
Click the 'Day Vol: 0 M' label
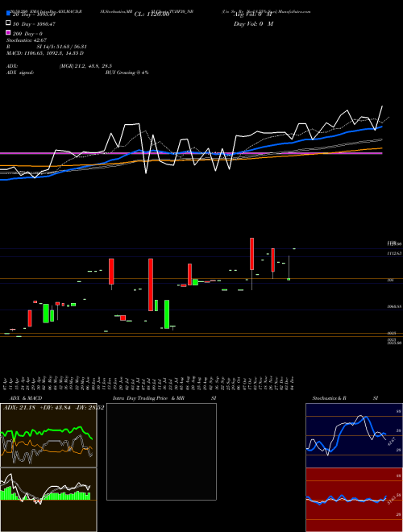253,23
